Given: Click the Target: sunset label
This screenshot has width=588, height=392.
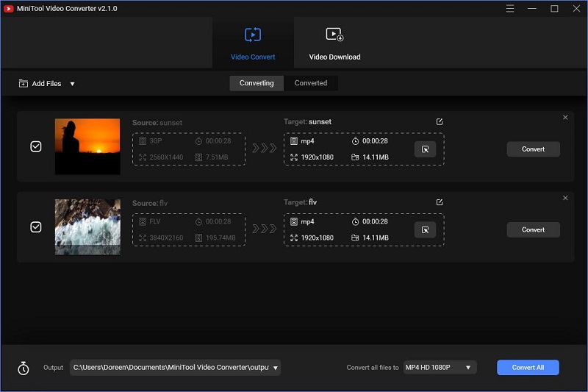Looking at the screenshot, I should (x=307, y=122).
